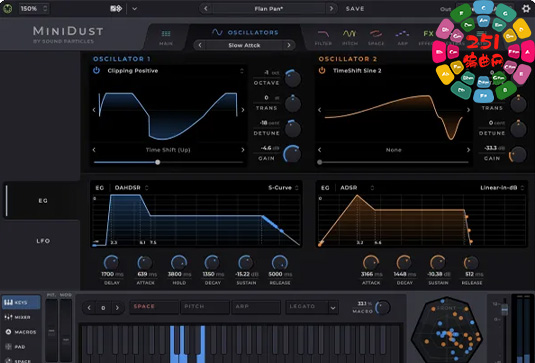
Task: Toggle the PITCH button above keyboard
Action: (x=205, y=307)
